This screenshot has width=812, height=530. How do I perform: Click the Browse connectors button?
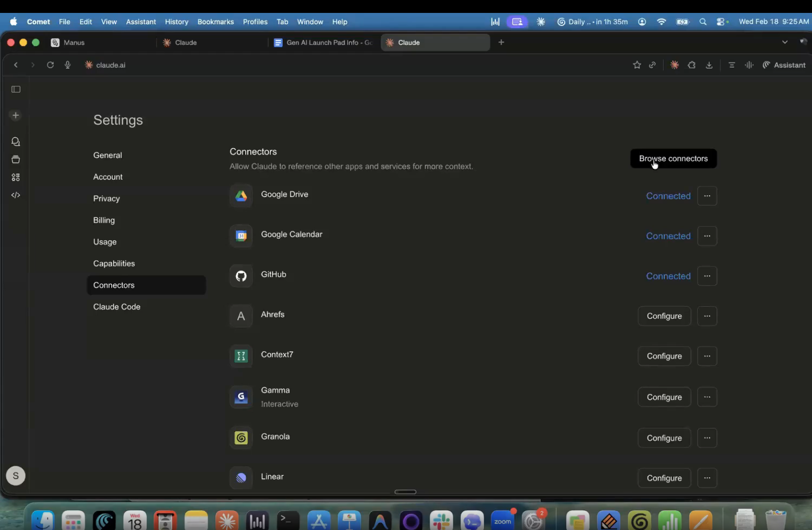point(673,159)
